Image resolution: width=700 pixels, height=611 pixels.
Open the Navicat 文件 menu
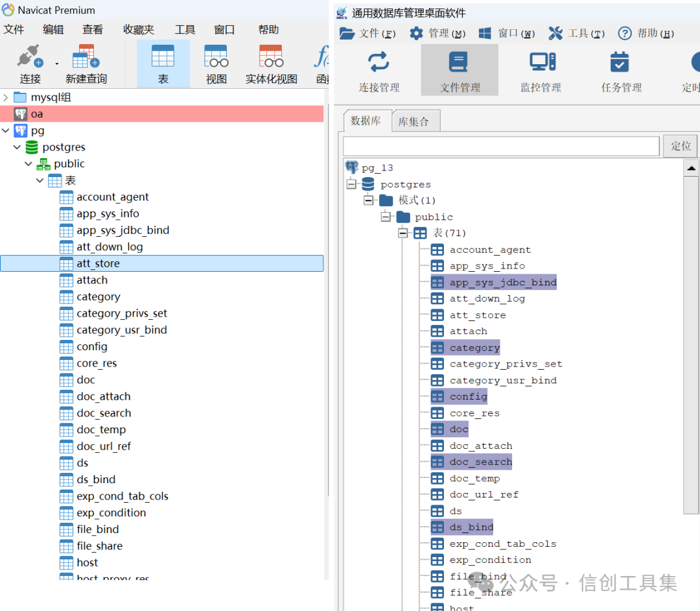[14, 29]
